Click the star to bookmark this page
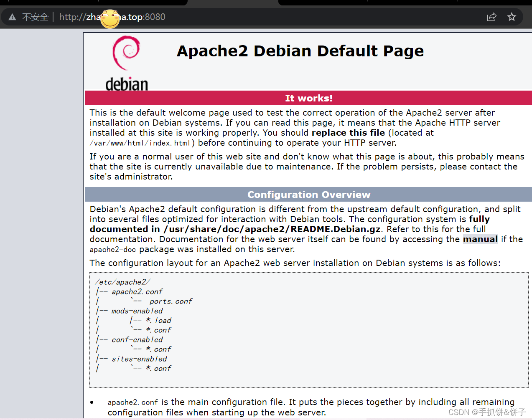 click(512, 17)
